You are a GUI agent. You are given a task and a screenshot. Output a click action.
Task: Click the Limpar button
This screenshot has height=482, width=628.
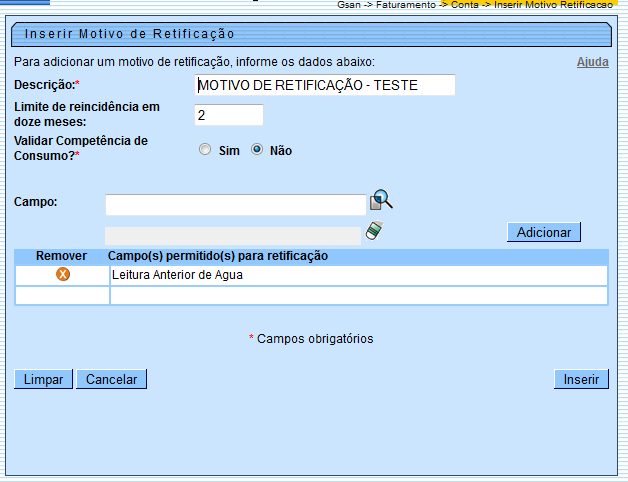(x=43, y=379)
